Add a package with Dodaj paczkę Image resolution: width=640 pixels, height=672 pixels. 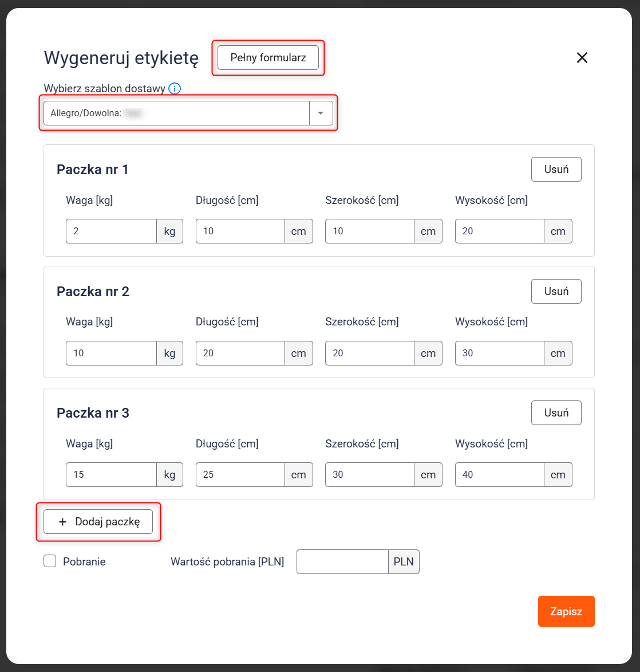(x=98, y=522)
